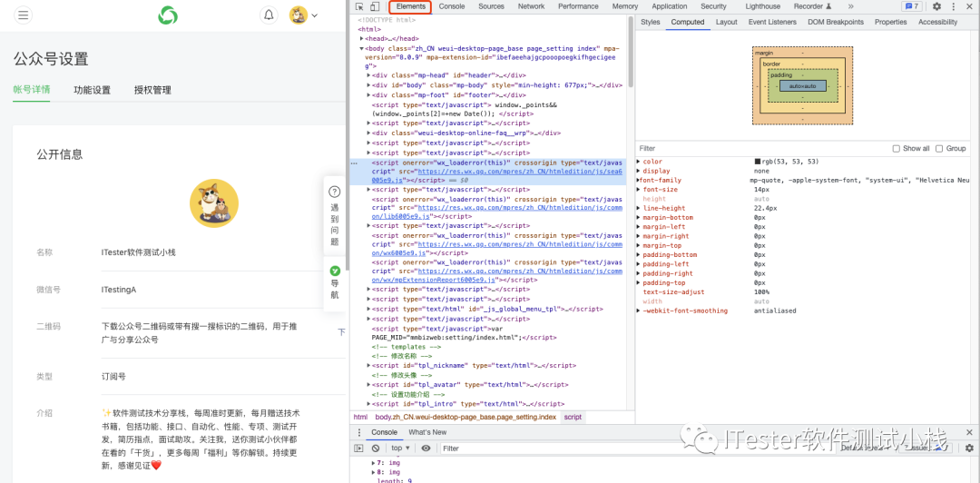Select the 帐号详情 tab
Viewport: 980px width, 483px height.
(x=32, y=90)
